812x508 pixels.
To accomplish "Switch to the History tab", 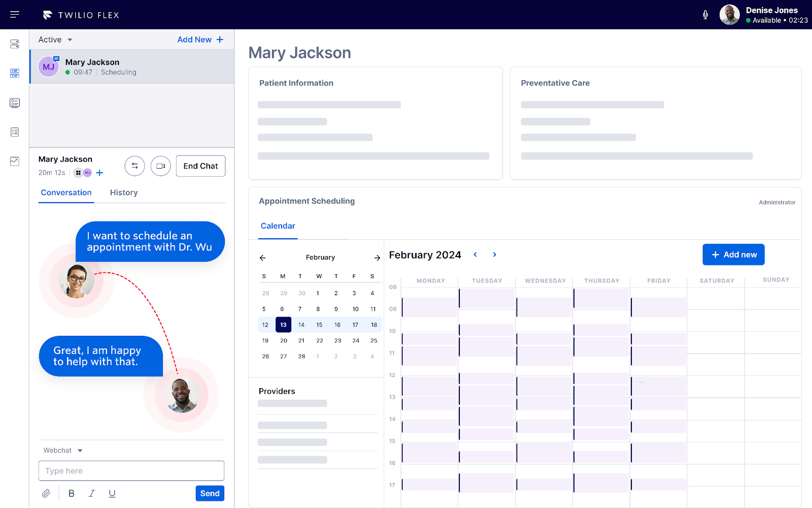I will 124,193.
